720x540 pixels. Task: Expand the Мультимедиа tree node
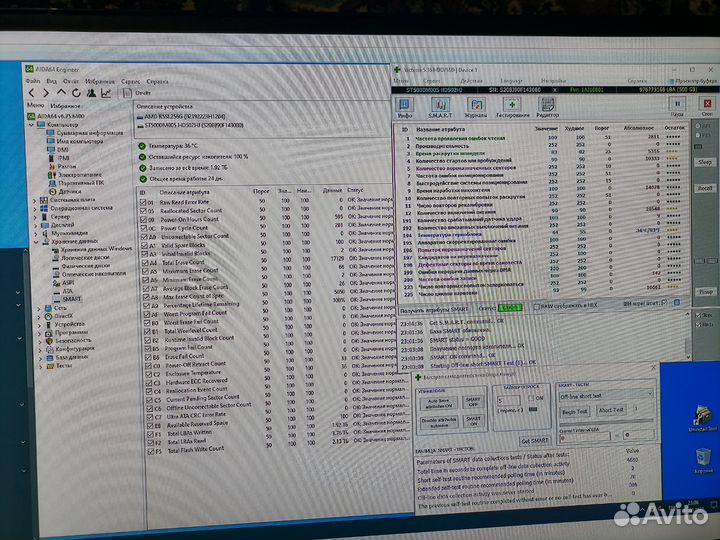tap(36, 234)
